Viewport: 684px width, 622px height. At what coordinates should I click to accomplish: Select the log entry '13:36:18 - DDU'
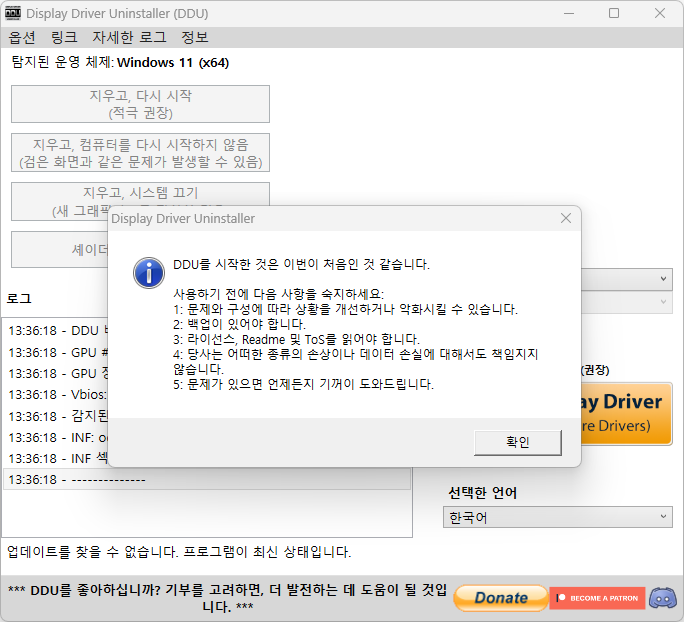click(57, 331)
